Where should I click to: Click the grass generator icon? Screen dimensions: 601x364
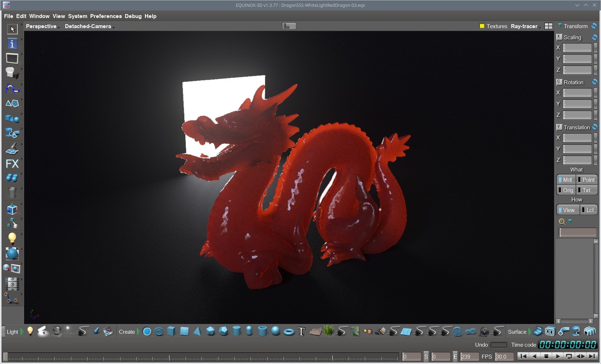328,331
